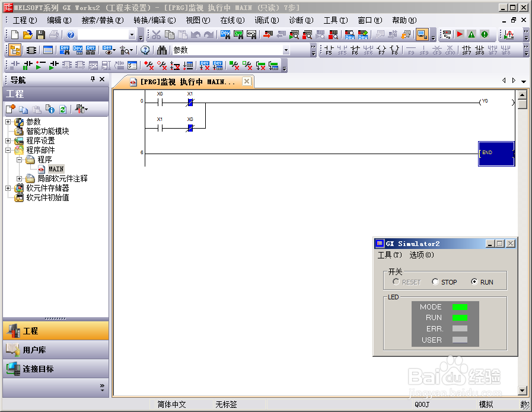This screenshot has height=412, width=532.
Task: Click the green exclamation circle icon
Action: pyautogui.click(x=485, y=34)
